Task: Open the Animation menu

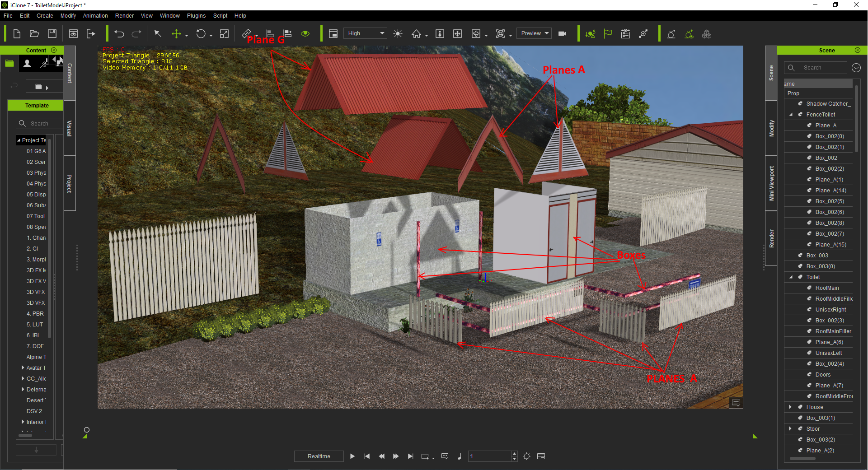Action: tap(95, 16)
